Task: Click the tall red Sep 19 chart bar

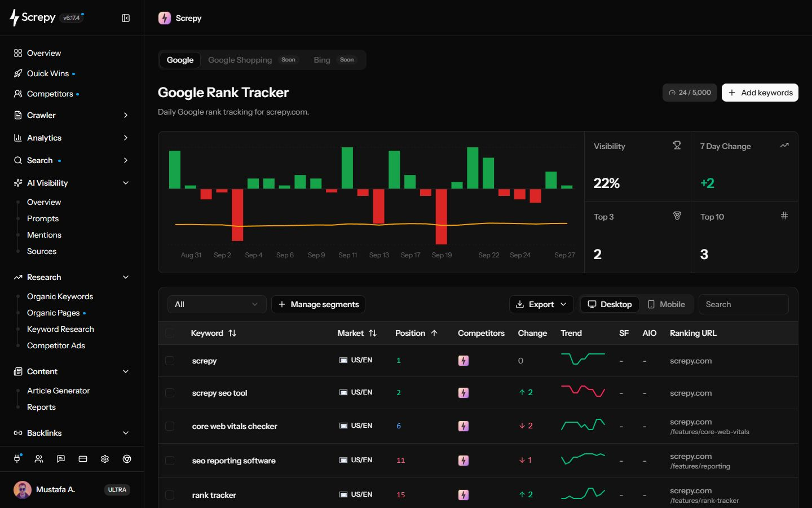Action: click(441, 216)
